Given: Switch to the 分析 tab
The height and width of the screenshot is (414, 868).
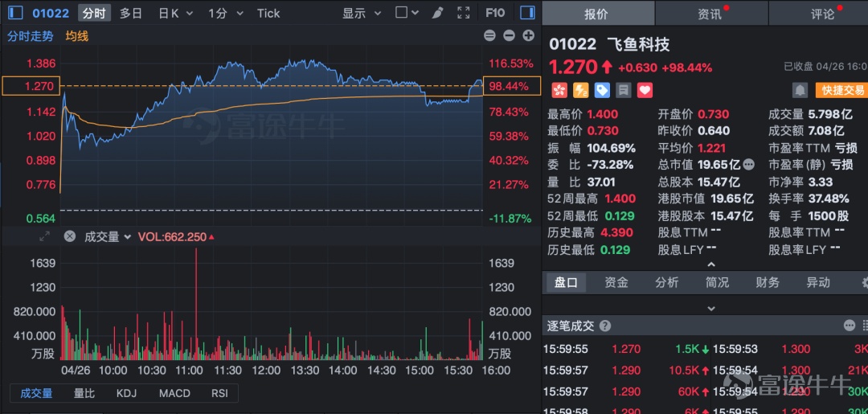Looking at the screenshot, I should (x=666, y=283).
